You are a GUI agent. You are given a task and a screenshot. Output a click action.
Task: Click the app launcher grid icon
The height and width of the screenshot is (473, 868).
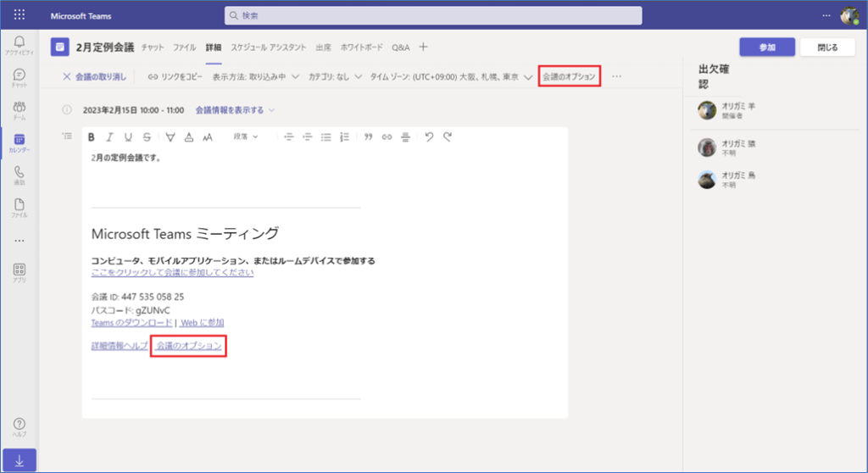19,15
